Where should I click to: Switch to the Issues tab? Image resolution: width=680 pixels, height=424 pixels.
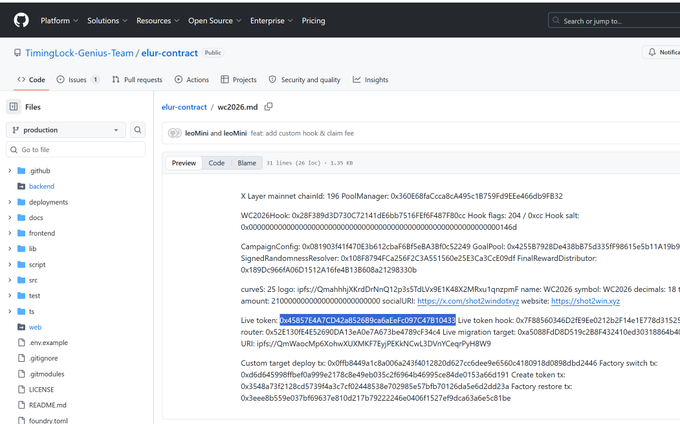click(78, 80)
